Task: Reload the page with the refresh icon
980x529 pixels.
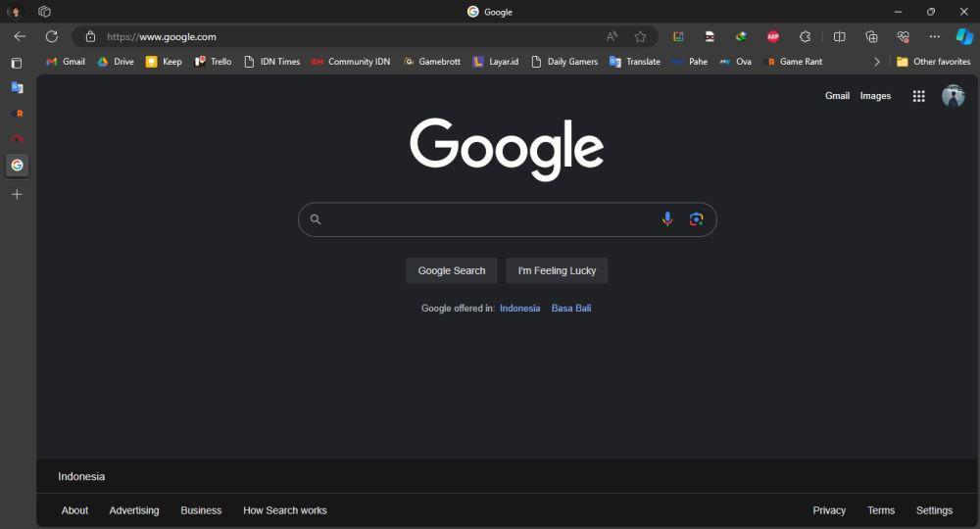Action: (x=52, y=36)
